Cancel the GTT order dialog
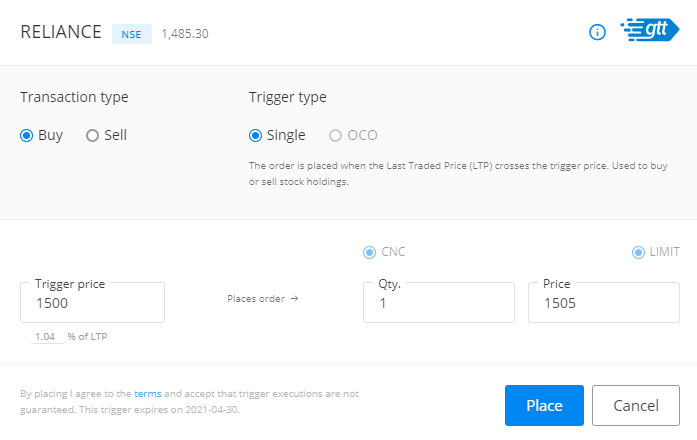The height and width of the screenshot is (440, 697). 636,405
